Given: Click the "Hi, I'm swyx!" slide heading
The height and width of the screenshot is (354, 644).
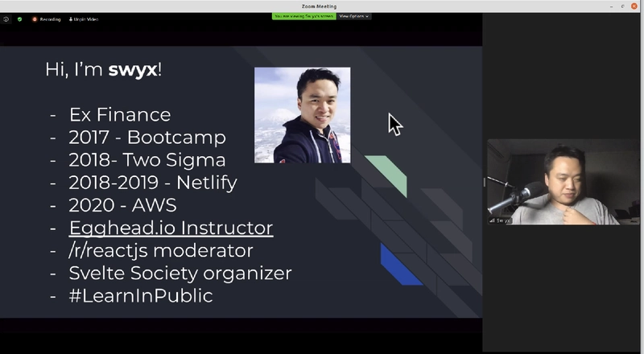Looking at the screenshot, I should point(104,70).
